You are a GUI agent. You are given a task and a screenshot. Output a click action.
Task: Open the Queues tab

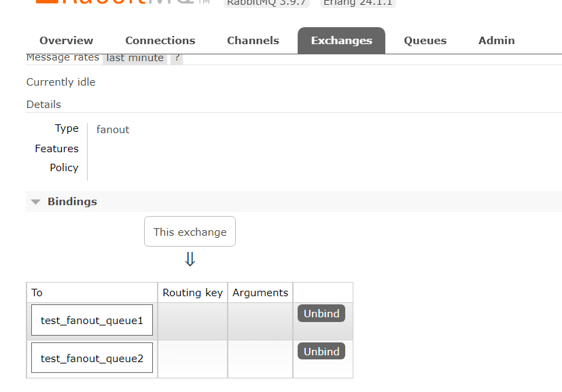click(x=425, y=41)
